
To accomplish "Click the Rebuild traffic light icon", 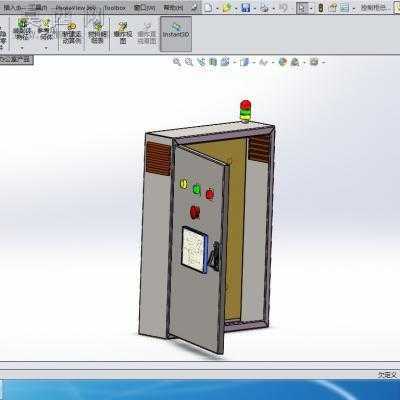I will pyautogui.click(x=321, y=8).
